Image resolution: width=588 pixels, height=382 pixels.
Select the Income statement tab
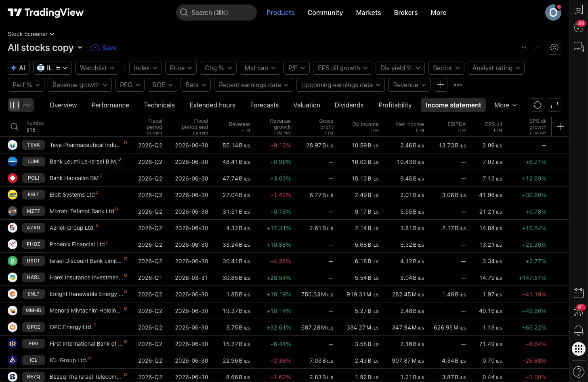coord(453,105)
